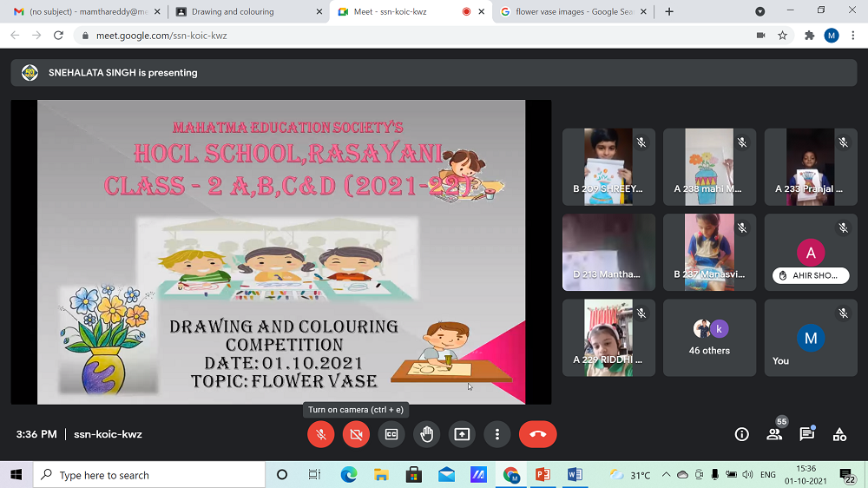Open the Meet activities icon

click(839, 434)
